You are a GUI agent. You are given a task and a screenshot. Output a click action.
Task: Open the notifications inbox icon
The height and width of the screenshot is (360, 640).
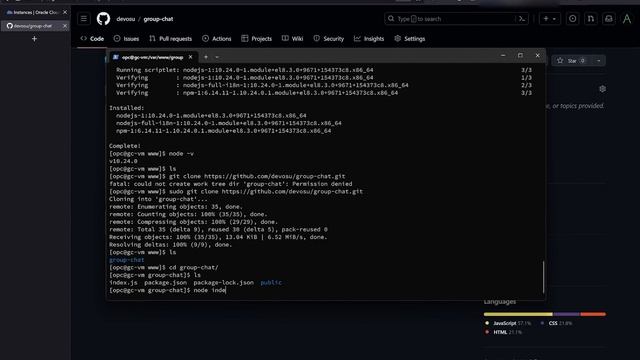[x=609, y=19]
